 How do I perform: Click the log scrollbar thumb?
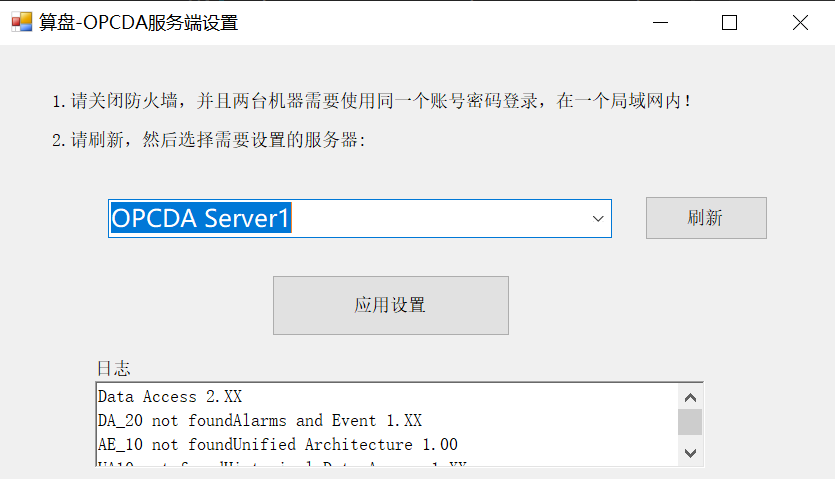(x=690, y=421)
